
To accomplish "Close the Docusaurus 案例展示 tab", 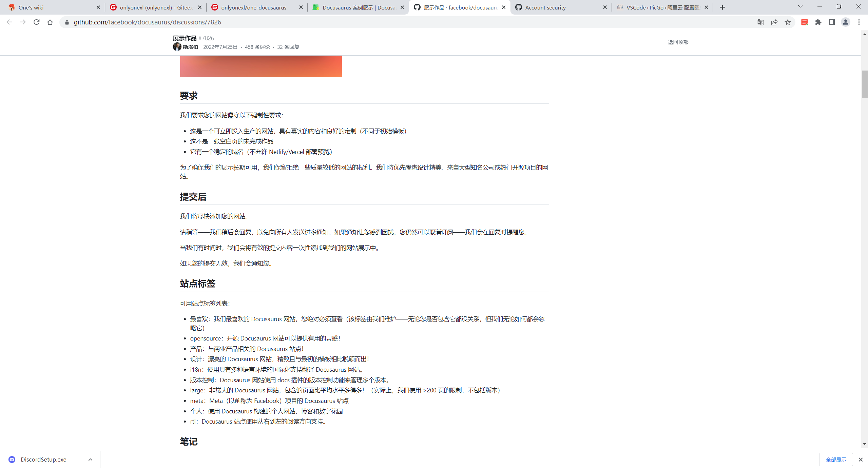I will pyautogui.click(x=402, y=7).
